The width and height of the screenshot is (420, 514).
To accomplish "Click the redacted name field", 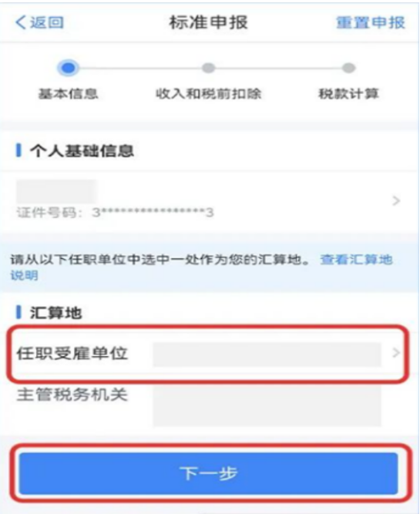I will [x=56, y=191].
